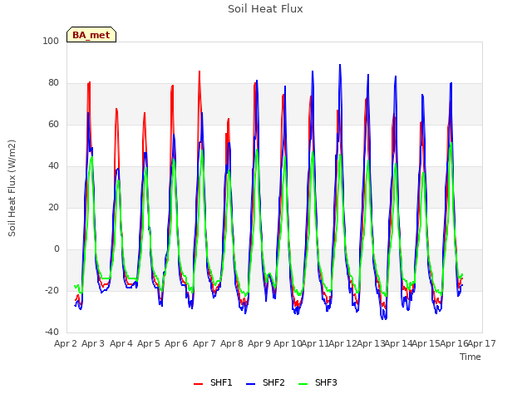Click the Apr 12 x-axis tick label
Image resolution: width=532 pixels, height=399 pixels.
[342, 343]
